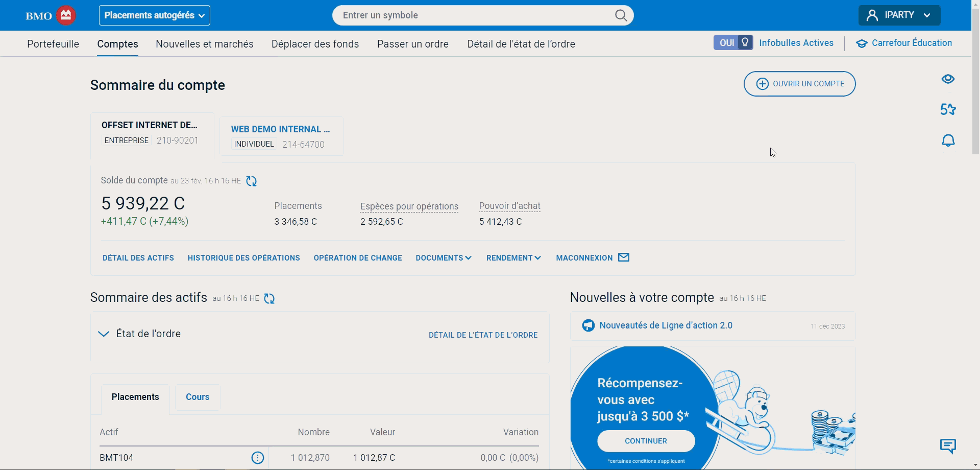980x470 pixels.
Task: Click the beaver promo banner image
Action: [713, 408]
